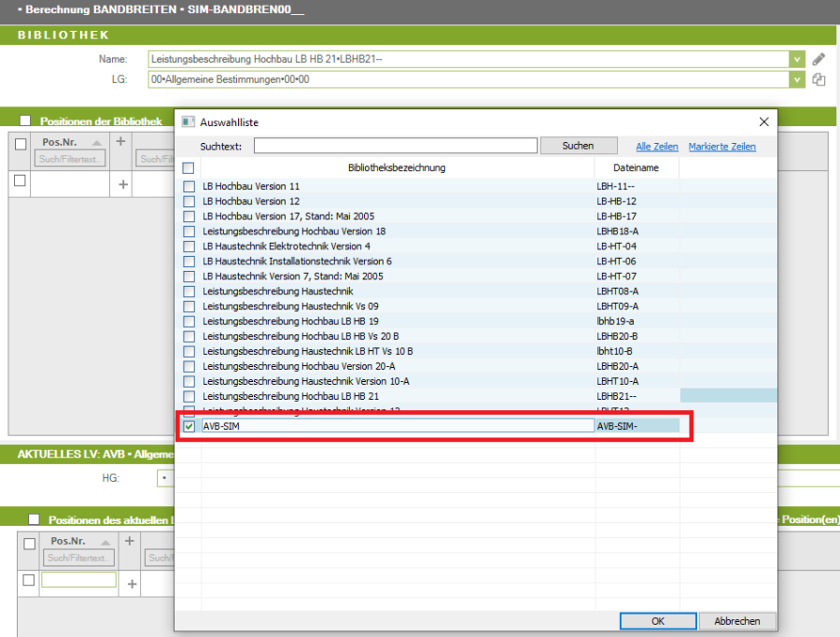Viewport: 840px width, 637px height.
Task: Click the pencil edit icon beside Name field
Action: pos(819,59)
